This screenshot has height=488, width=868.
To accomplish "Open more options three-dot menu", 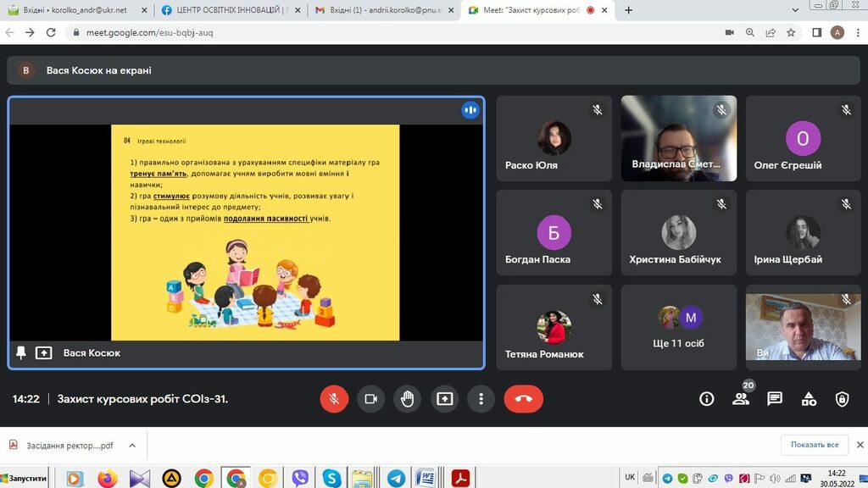I will coord(481,399).
